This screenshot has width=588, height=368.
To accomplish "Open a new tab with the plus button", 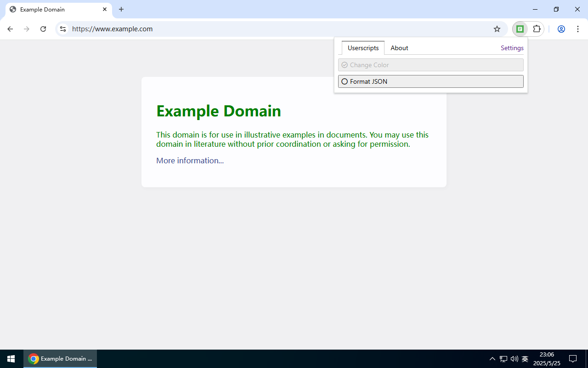I will pyautogui.click(x=121, y=9).
